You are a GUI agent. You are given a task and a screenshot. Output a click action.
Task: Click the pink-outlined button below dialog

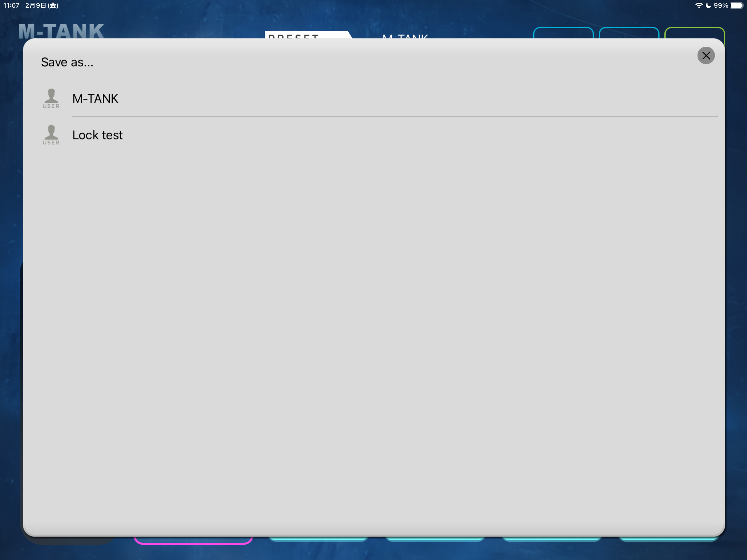click(193, 541)
